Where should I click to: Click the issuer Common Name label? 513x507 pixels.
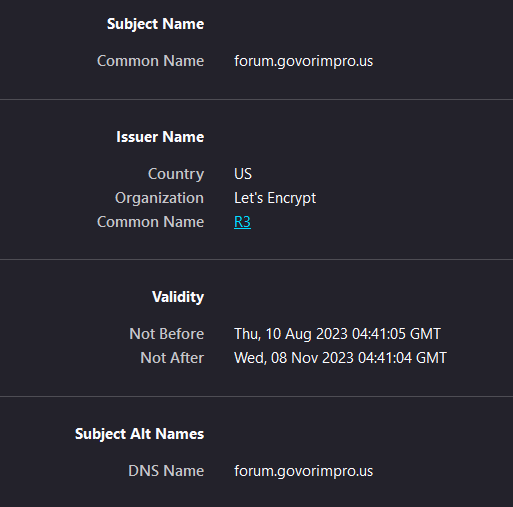click(x=150, y=222)
